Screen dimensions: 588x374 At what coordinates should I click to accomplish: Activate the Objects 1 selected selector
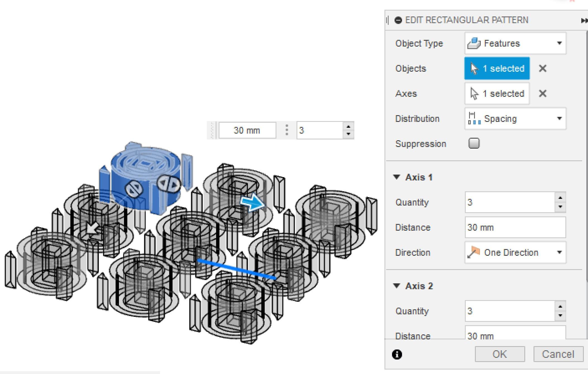pos(497,68)
